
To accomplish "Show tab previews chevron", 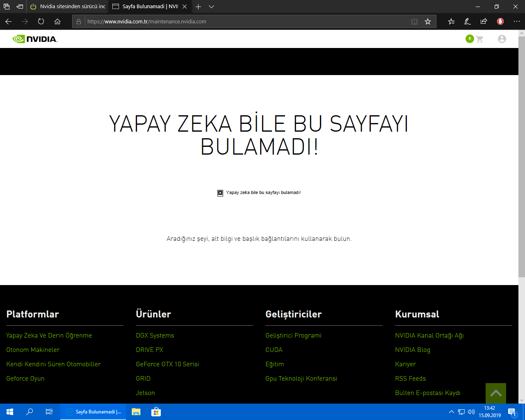I will (x=212, y=7).
